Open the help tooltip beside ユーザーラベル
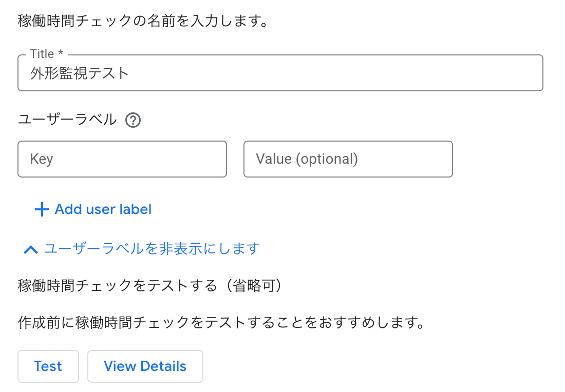The height and width of the screenshot is (392, 565). tap(133, 120)
